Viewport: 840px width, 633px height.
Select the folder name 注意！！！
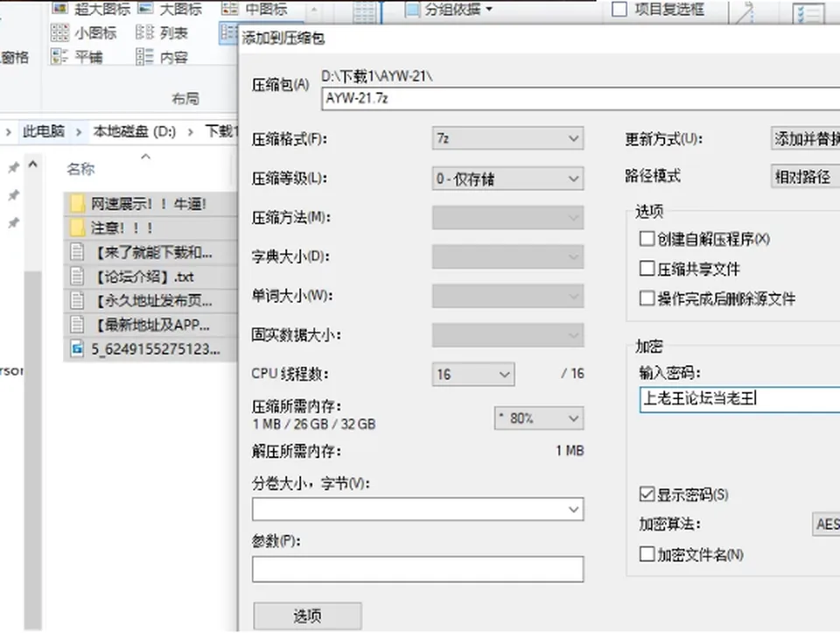[x=122, y=228]
